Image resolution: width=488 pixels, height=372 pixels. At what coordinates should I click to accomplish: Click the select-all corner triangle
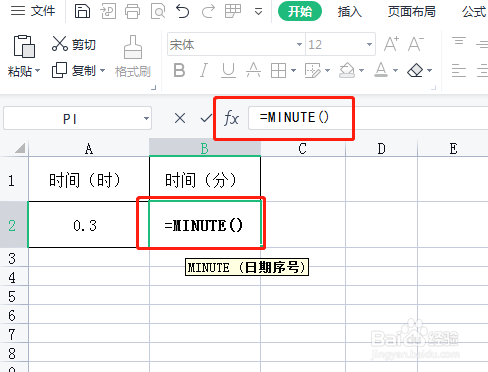point(20,148)
